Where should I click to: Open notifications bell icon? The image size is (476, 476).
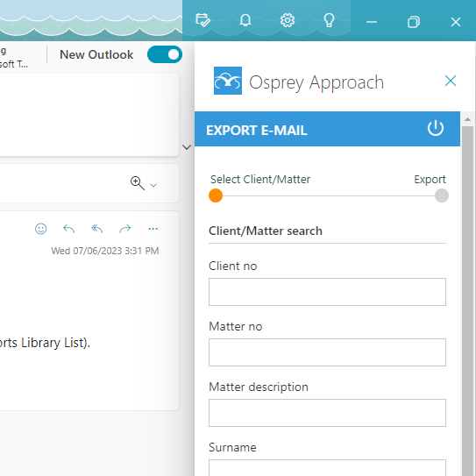pyautogui.click(x=245, y=20)
